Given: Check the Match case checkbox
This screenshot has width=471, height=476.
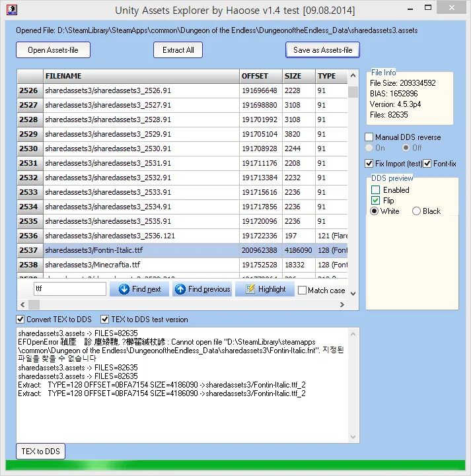Looking at the screenshot, I should click(302, 290).
